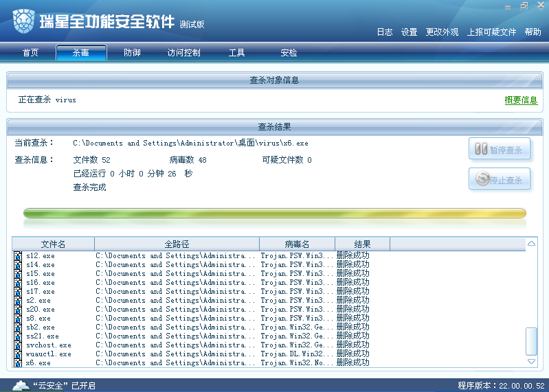Open 设置 from the top menu
Image resolution: width=549 pixels, height=392 pixels.
(x=409, y=32)
